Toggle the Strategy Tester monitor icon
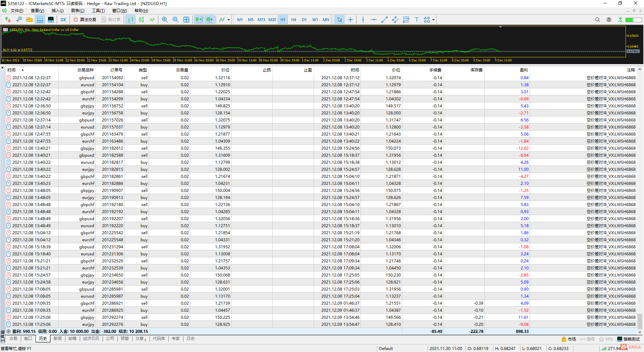The width and height of the screenshot is (644, 352). pyautogui.click(x=51, y=20)
